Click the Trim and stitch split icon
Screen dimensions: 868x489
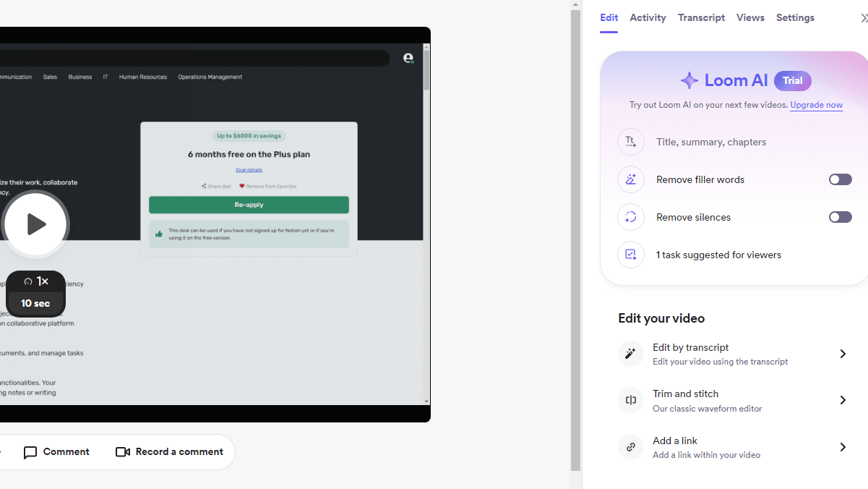[x=631, y=400]
